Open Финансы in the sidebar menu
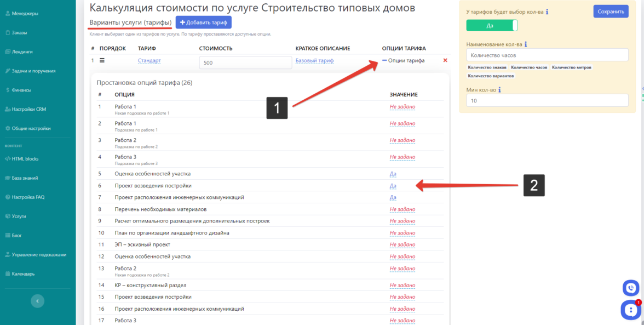644x325 pixels. [21, 90]
